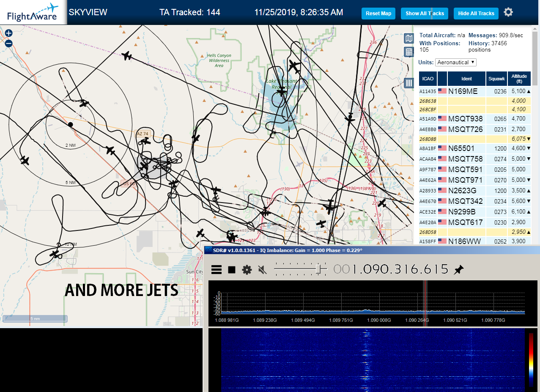Select aircraft row MSQT342

tap(475, 201)
